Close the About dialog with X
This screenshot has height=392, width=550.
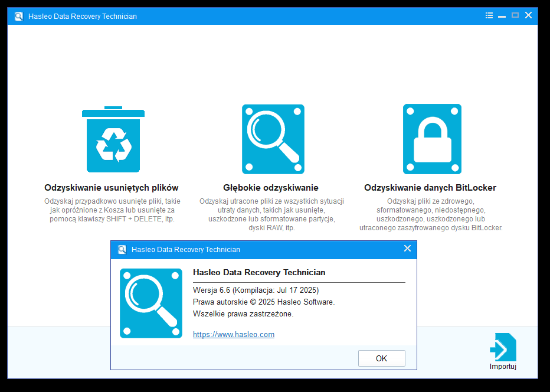pyautogui.click(x=407, y=249)
